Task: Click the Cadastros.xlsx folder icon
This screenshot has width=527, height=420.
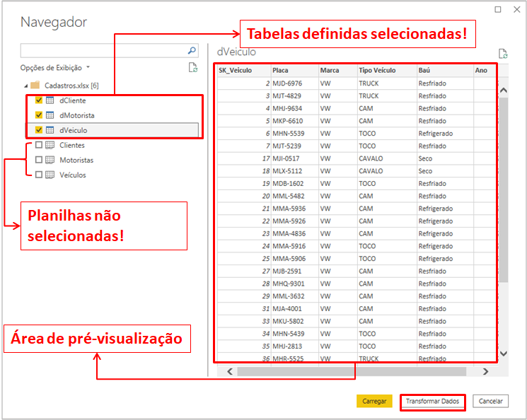Action: (x=35, y=86)
